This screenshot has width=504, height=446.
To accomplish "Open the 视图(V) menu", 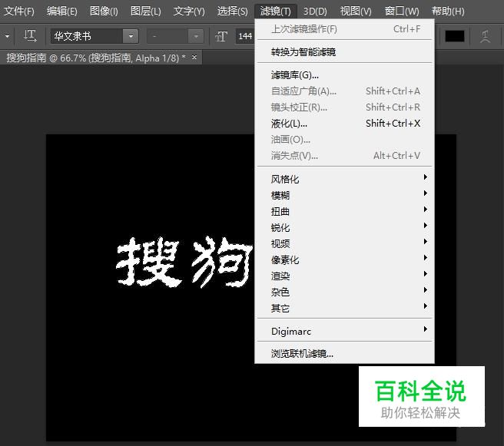I will pos(356,12).
